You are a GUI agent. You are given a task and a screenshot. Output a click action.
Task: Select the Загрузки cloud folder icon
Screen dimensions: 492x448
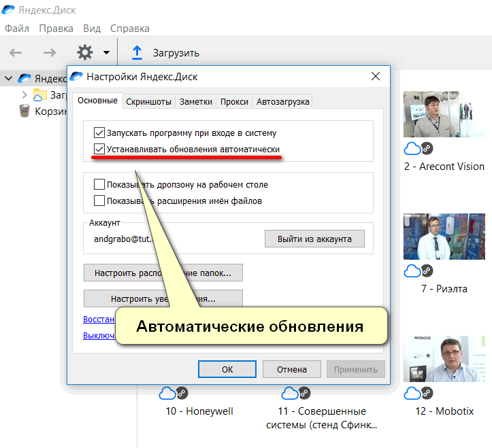39,94
